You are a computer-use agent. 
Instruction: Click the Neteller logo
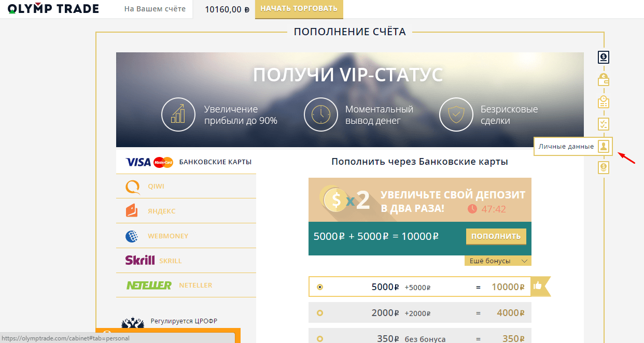click(x=149, y=285)
